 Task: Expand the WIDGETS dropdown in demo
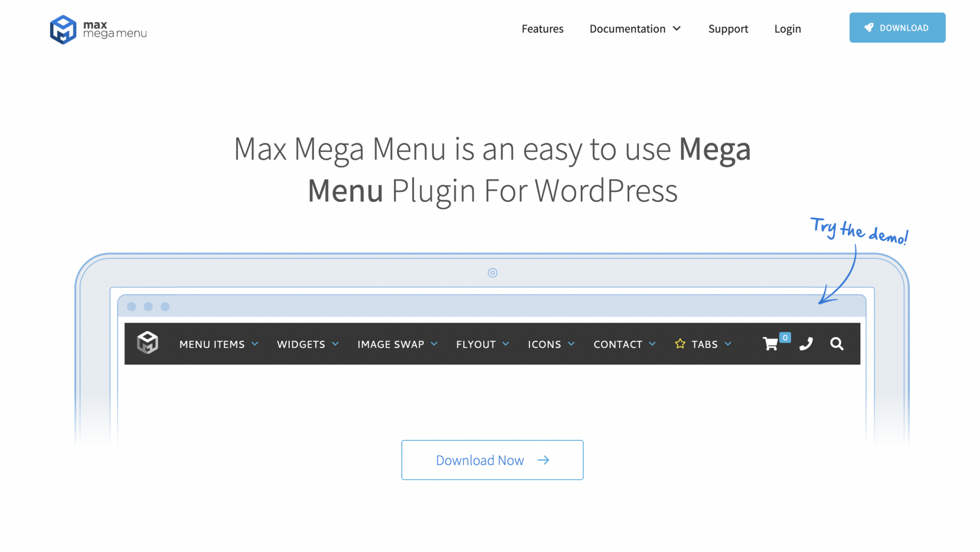[x=308, y=344]
